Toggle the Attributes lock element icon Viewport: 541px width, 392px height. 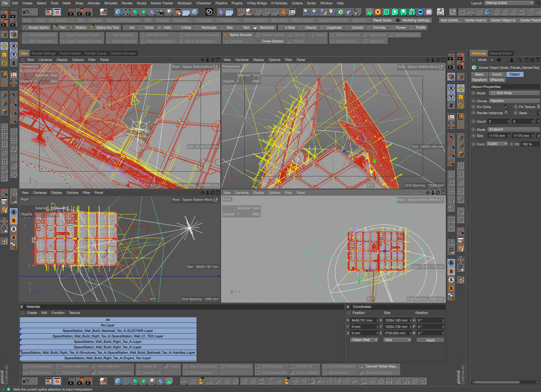[527, 60]
